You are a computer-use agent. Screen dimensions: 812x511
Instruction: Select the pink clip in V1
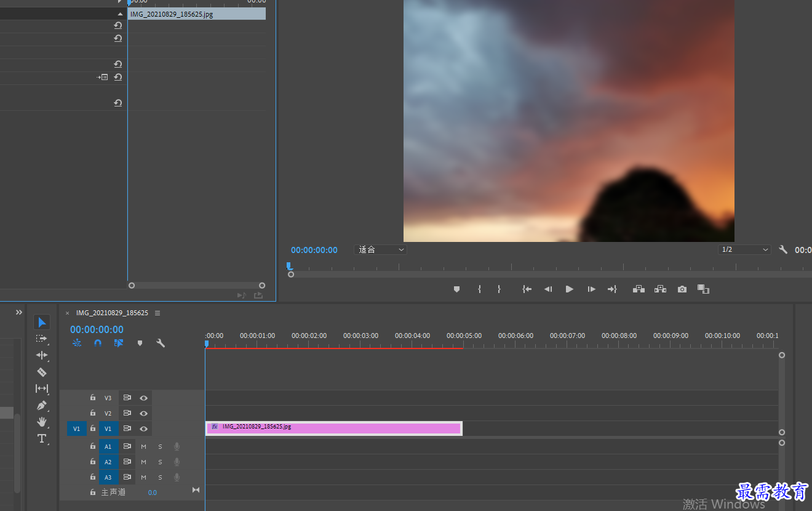(334, 428)
